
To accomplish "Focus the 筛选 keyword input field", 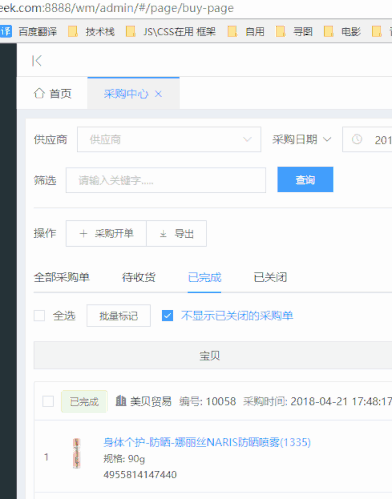I will (x=166, y=180).
